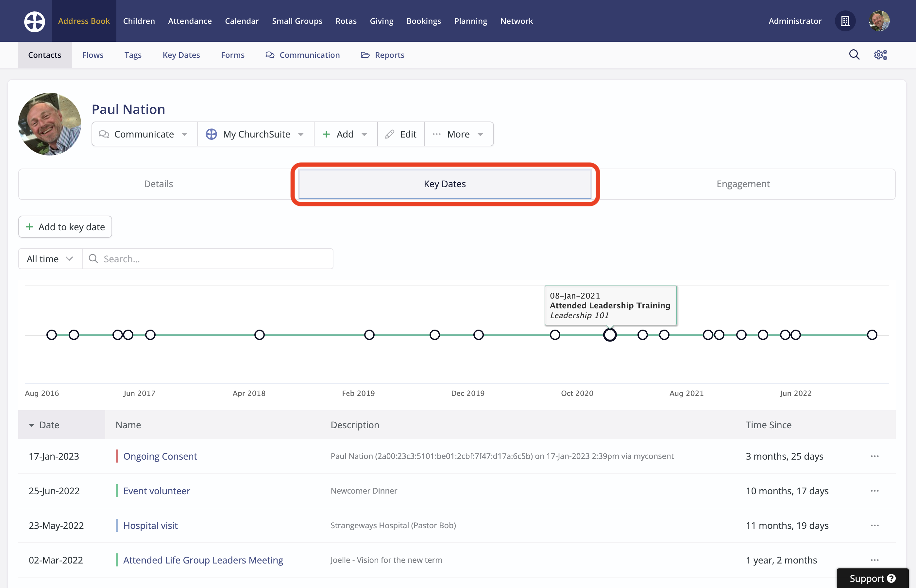Image resolution: width=916 pixels, height=588 pixels.
Task: Open row actions for Ongoing Consent
Action: point(874,456)
